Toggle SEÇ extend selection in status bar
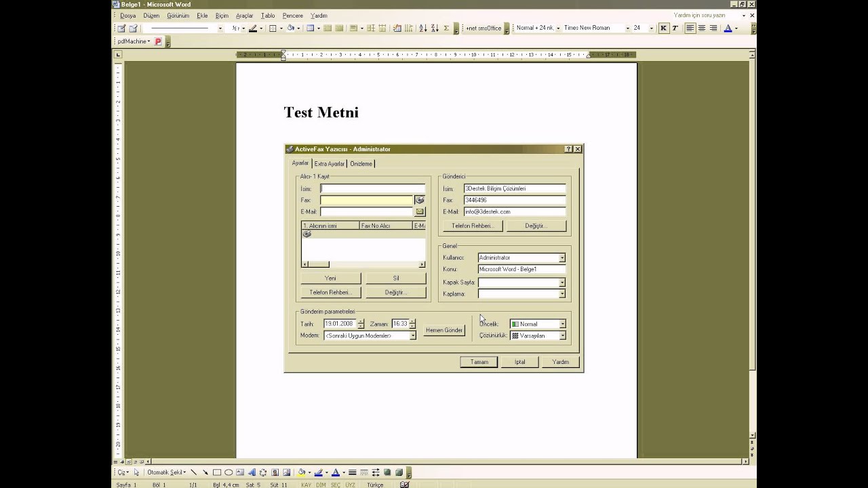Screen dimensions: 868x488 click(336, 485)
